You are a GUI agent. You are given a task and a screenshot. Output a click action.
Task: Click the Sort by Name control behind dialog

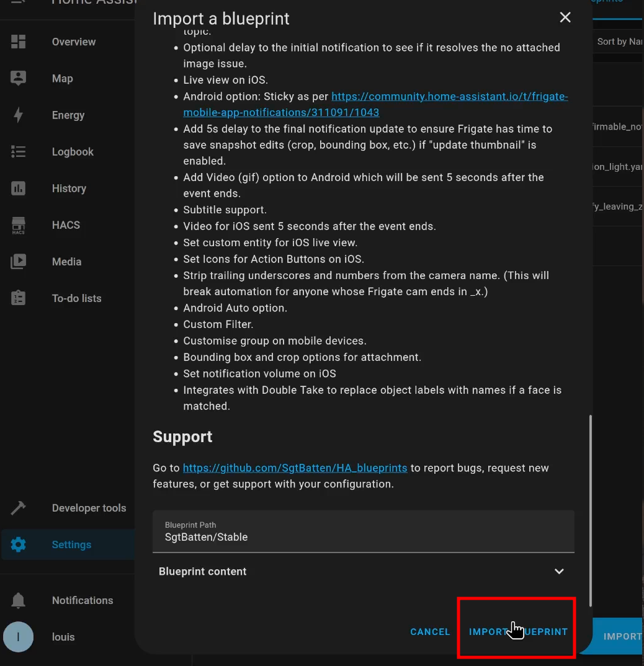pos(619,42)
